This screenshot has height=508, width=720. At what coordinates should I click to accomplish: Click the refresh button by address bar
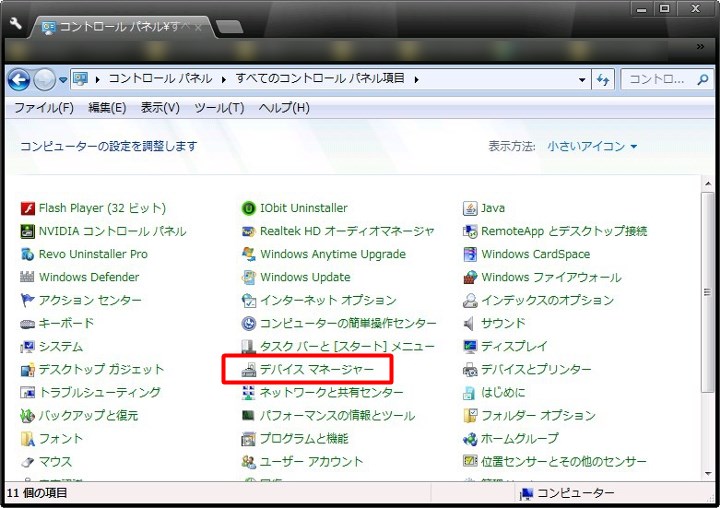pos(603,80)
